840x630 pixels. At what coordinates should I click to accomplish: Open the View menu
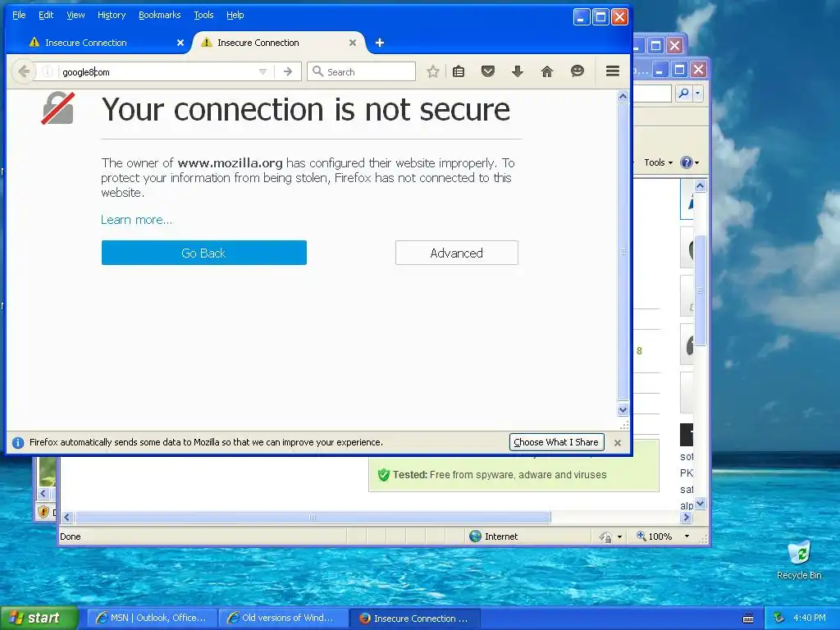[75, 15]
